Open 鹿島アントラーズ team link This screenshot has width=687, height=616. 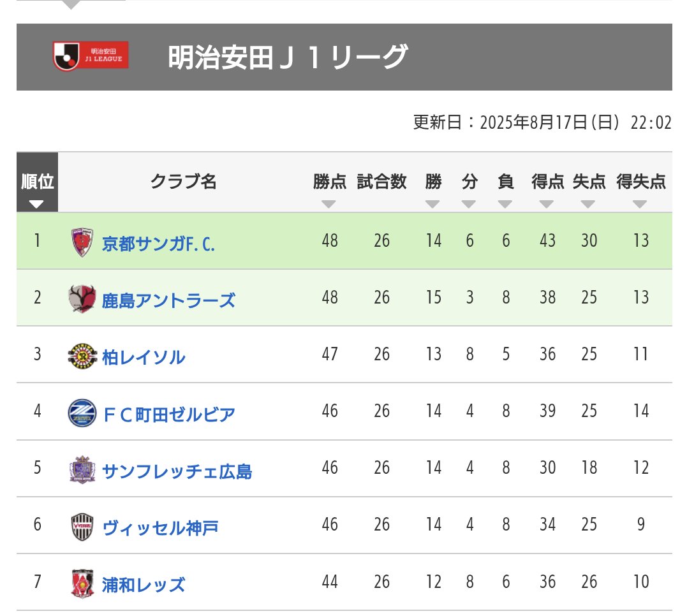coord(168,300)
